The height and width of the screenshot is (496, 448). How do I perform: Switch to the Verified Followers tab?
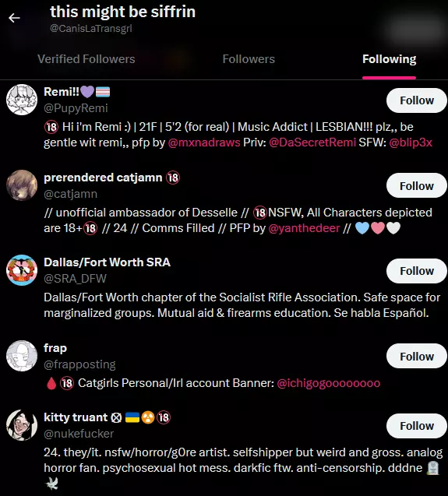pos(86,59)
